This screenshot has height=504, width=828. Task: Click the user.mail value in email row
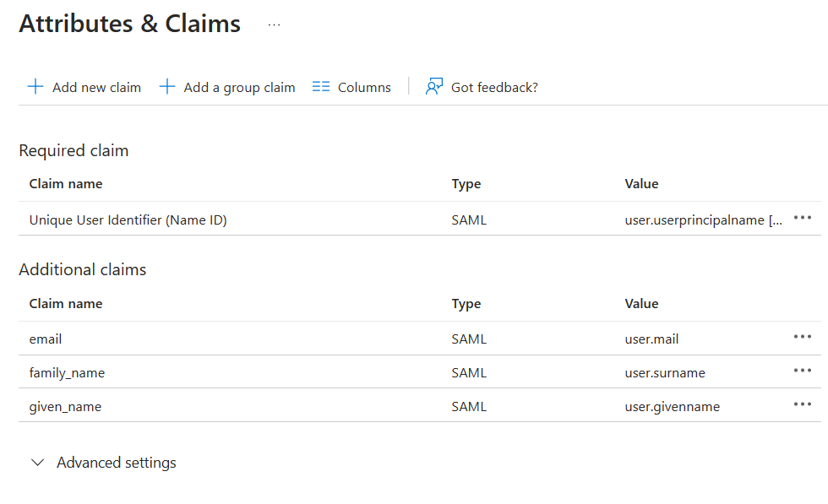click(651, 339)
